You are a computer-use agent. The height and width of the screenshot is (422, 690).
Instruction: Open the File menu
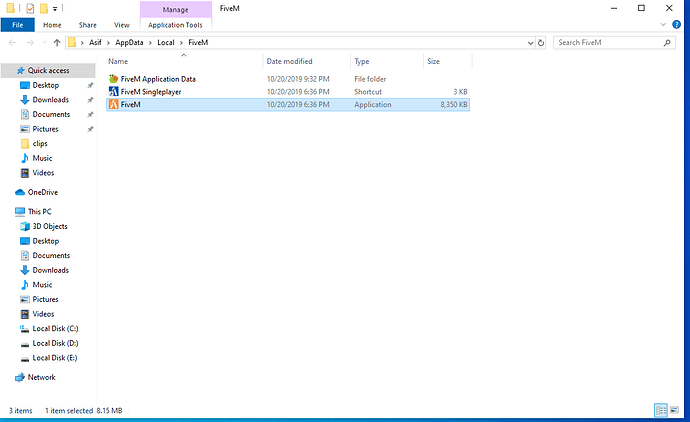click(x=18, y=24)
